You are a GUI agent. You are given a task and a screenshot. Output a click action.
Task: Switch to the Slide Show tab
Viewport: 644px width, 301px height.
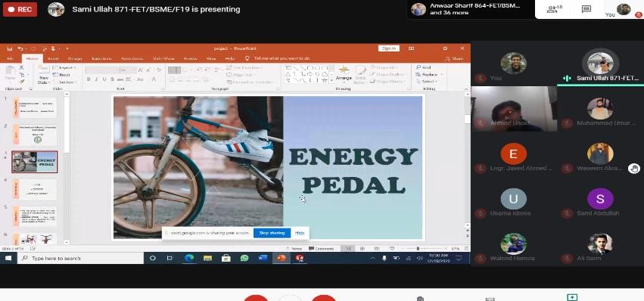point(163,59)
